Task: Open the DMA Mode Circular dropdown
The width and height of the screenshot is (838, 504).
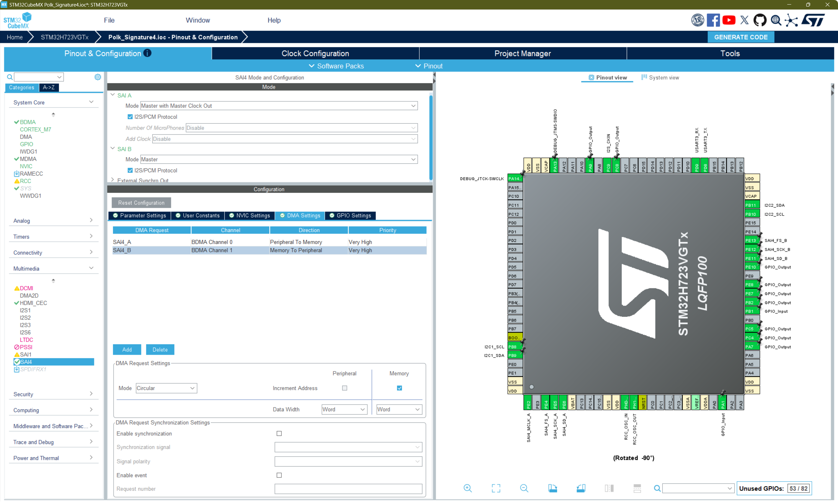Action: (x=166, y=388)
